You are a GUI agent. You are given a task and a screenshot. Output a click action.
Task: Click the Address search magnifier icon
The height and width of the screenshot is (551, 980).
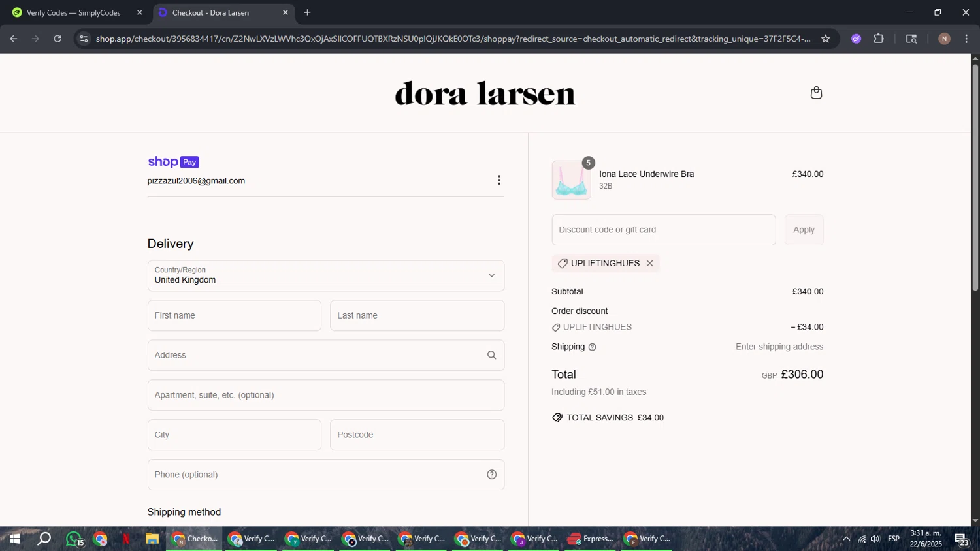pos(491,355)
